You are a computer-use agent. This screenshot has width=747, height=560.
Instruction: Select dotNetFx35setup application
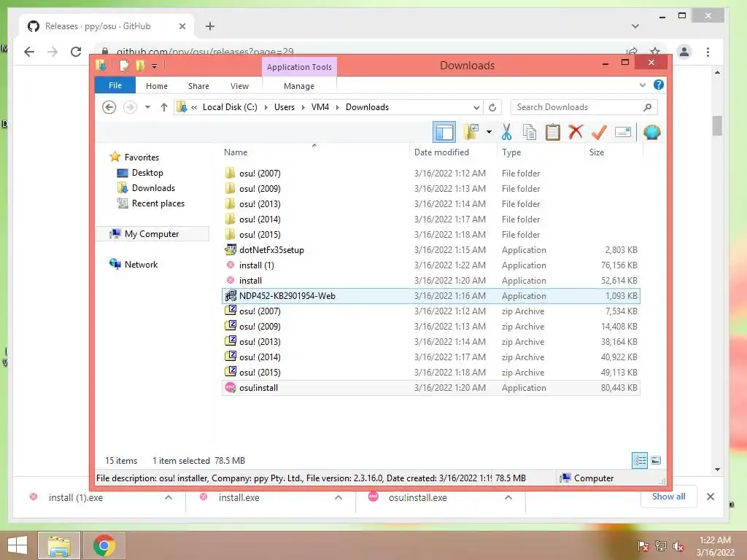pos(430,249)
